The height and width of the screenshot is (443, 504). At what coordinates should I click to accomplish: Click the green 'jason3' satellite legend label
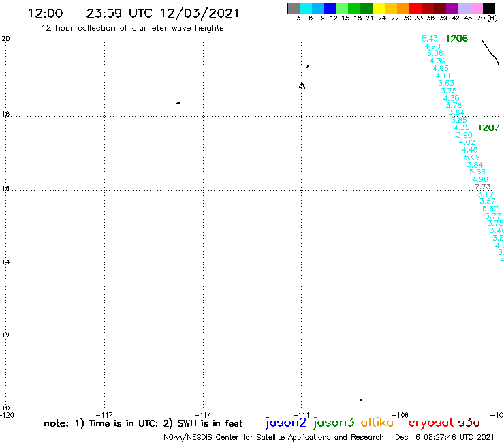click(x=334, y=423)
